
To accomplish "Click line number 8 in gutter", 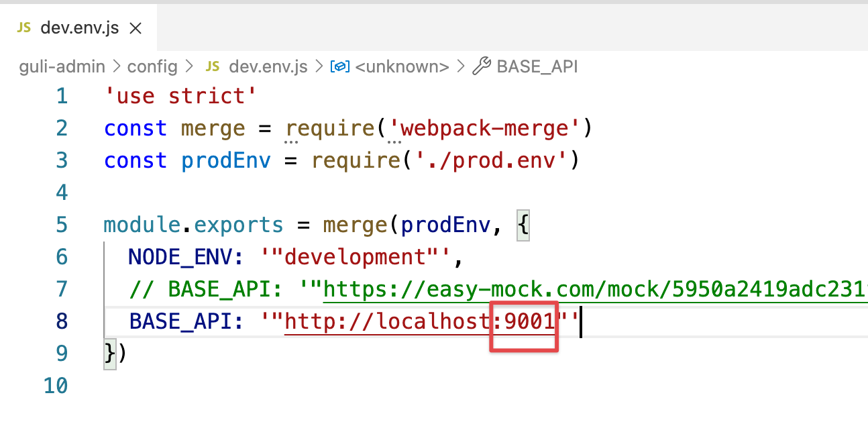I will click(x=62, y=321).
